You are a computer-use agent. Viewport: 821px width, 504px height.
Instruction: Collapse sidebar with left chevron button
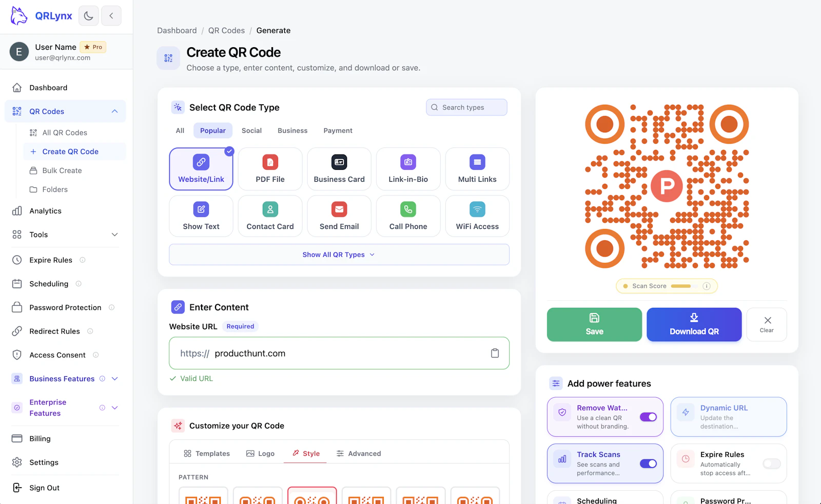tap(111, 16)
